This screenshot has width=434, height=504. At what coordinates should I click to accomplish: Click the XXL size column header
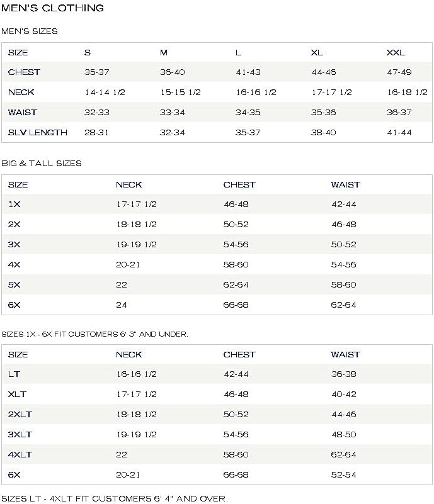[396, 53]
